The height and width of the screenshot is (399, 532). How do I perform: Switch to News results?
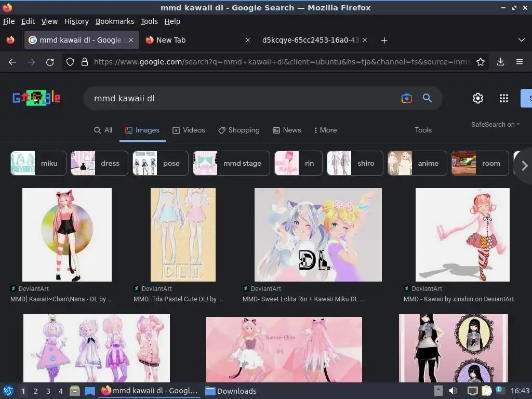(x=287, y=130)
